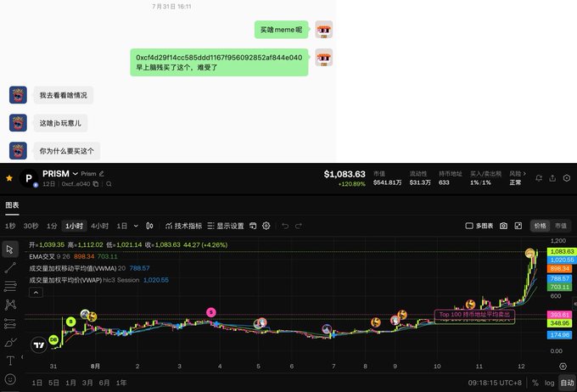577x392 pixels.
Task: Collapse the drawing toolbar side arrow
Action: click(x=22, y=356)
